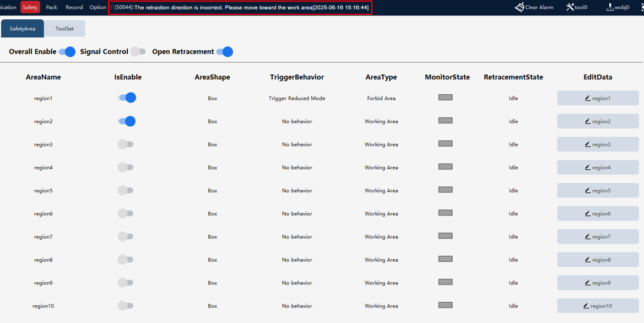Click region2 MonitorState gray indicator
This screenshot has width=644, height=323.
pyautogui.click(x=446, y=120)
